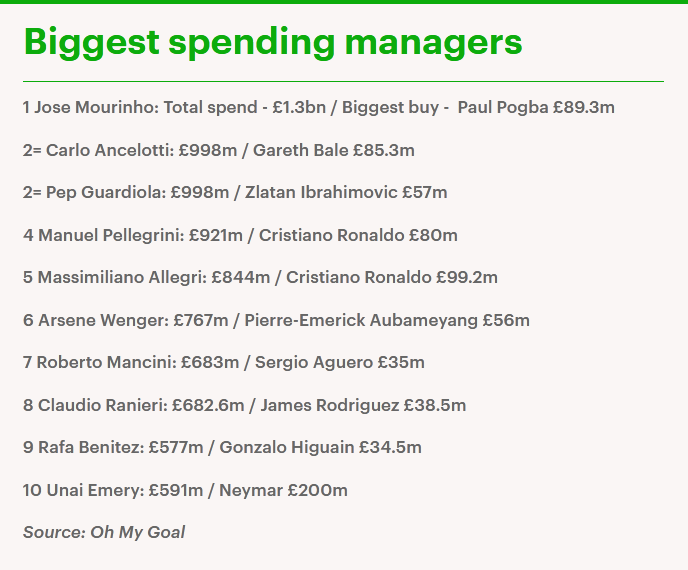The image size is (688, 570).
Task: Select the Jose Mourinho total spend line
Action: click(319, 108)
